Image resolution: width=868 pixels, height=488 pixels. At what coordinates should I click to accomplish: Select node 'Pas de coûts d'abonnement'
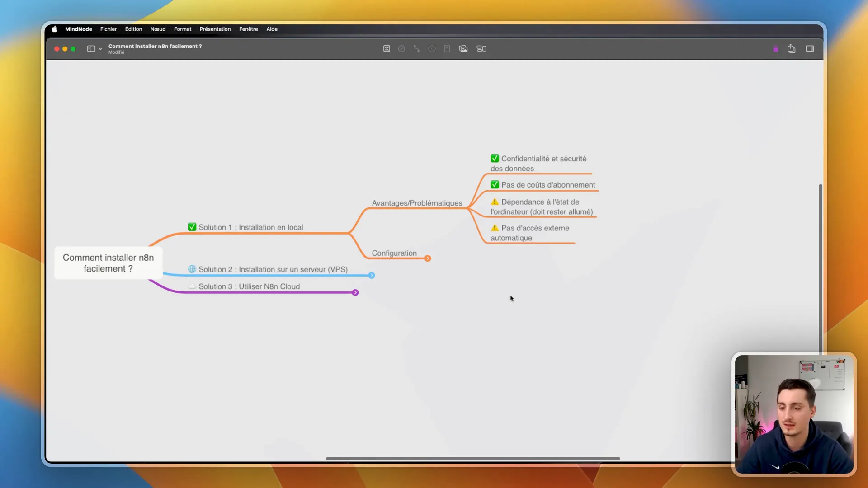pos(542,185)
